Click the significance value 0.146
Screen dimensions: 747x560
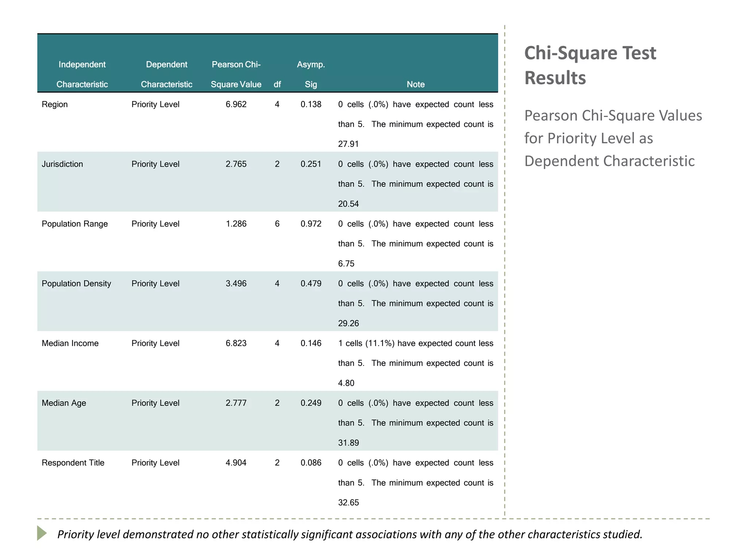tap(311, 343)
